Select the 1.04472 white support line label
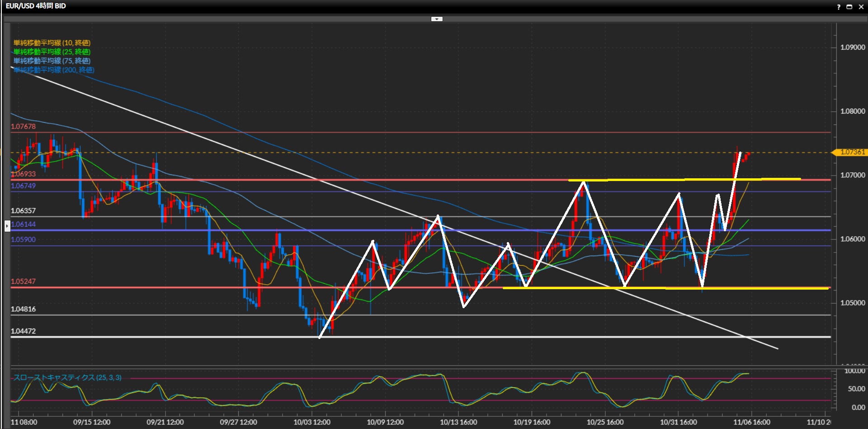The height and width of the screenshot is (429, 868). coord(23,331)
